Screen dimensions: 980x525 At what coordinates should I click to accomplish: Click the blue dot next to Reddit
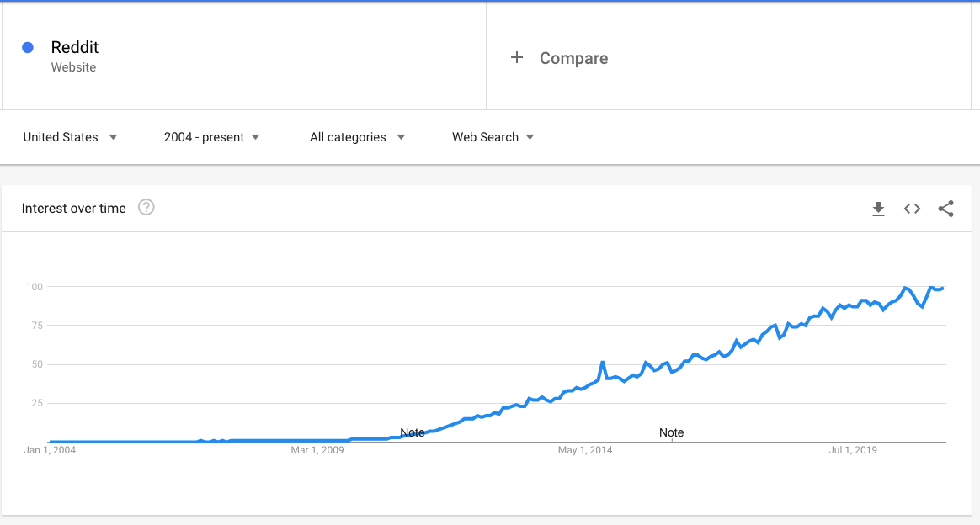coord(28,47)
